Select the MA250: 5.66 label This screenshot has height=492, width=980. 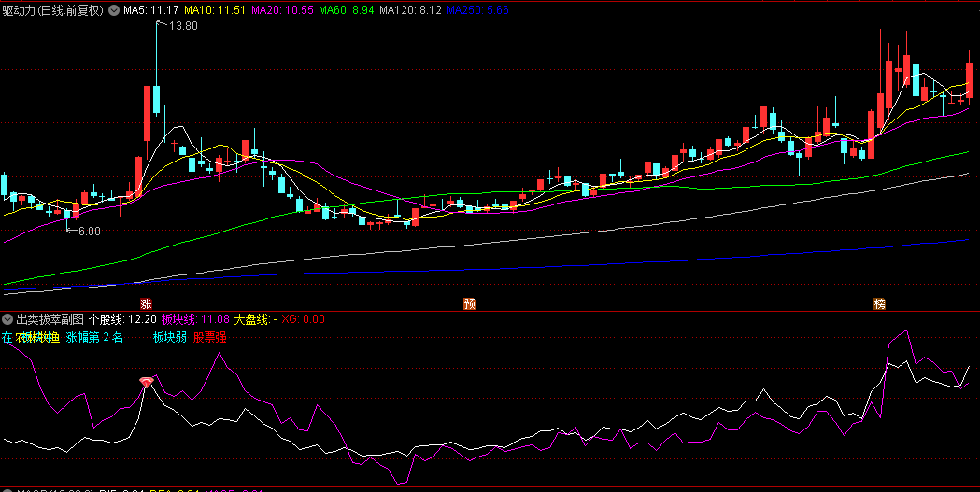pos(478,10)
